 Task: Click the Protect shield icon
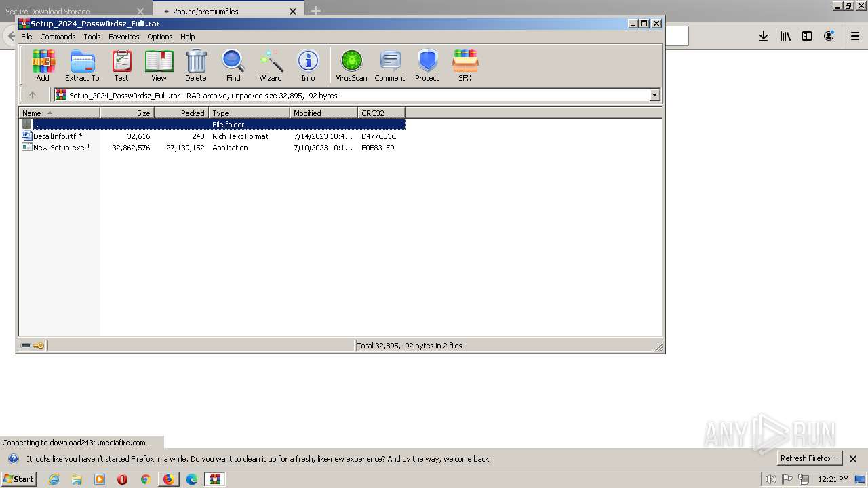[427, 66]
